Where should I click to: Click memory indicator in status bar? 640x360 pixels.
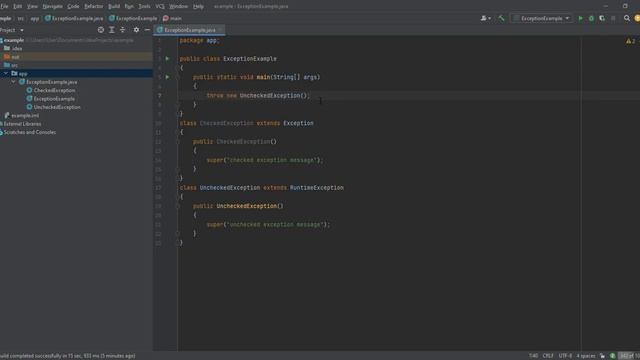pos(629,356)
